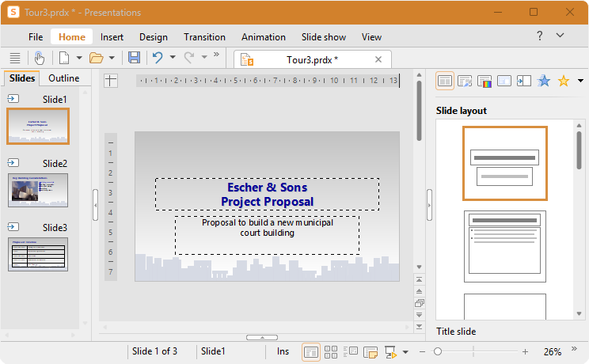The height and width of the screenshot is (364, 589).
Task: Toggle touch mode hand icon
Action: tap(39, 58)
